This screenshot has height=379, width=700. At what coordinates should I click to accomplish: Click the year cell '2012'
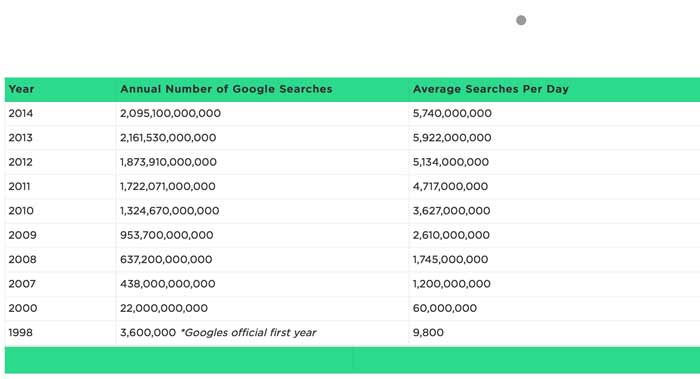tap(21, 162)
